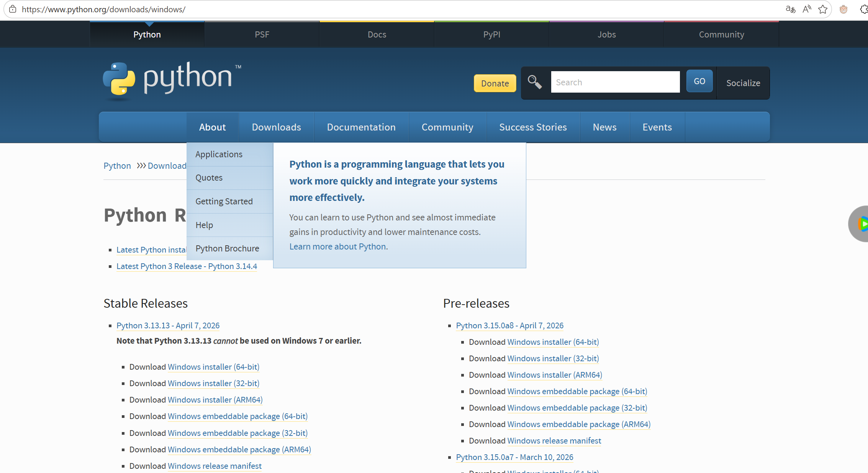Open Latest Python install manager link
The height and width of the screenshot is (473, 868).
tap(151, 250)
